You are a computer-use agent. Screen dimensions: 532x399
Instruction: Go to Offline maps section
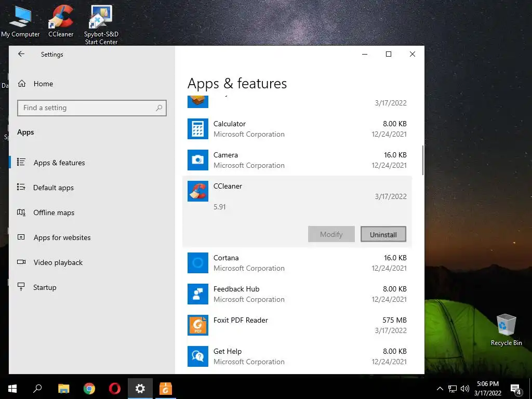click(54, 212)
